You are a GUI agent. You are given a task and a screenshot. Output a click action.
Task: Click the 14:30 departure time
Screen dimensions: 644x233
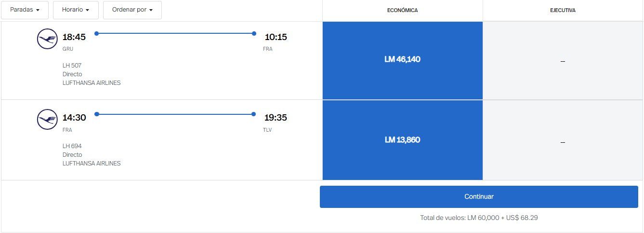coord(74,118)
